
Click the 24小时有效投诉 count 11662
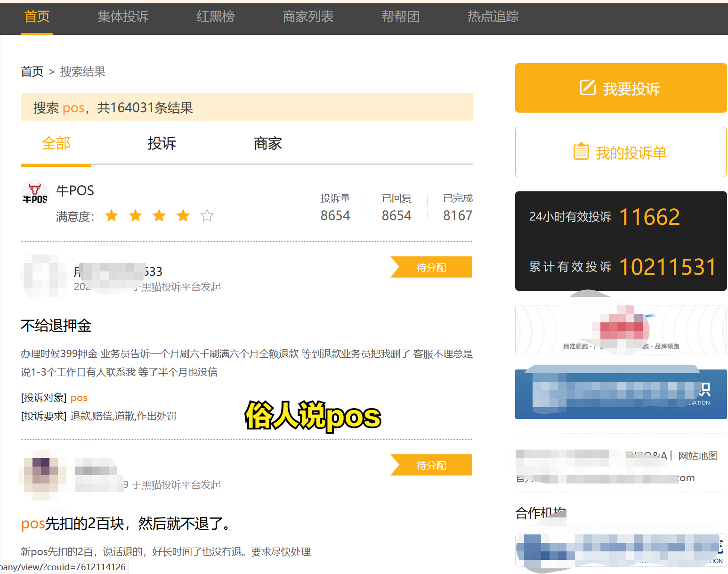(649, 217)
